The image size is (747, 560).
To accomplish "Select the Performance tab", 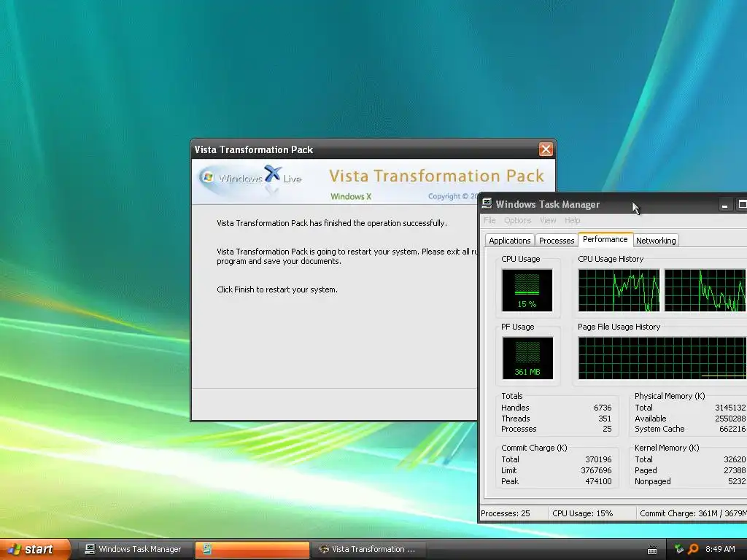I will (605, 239).
